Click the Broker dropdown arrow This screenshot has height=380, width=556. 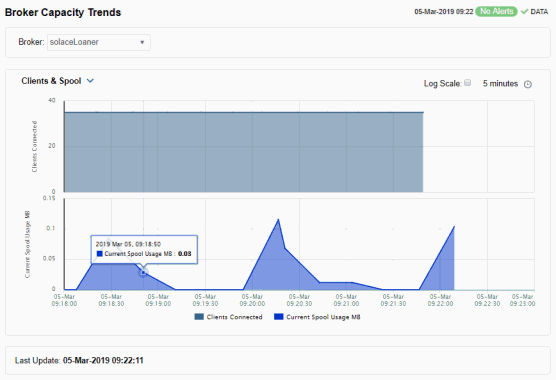(142, 42)
